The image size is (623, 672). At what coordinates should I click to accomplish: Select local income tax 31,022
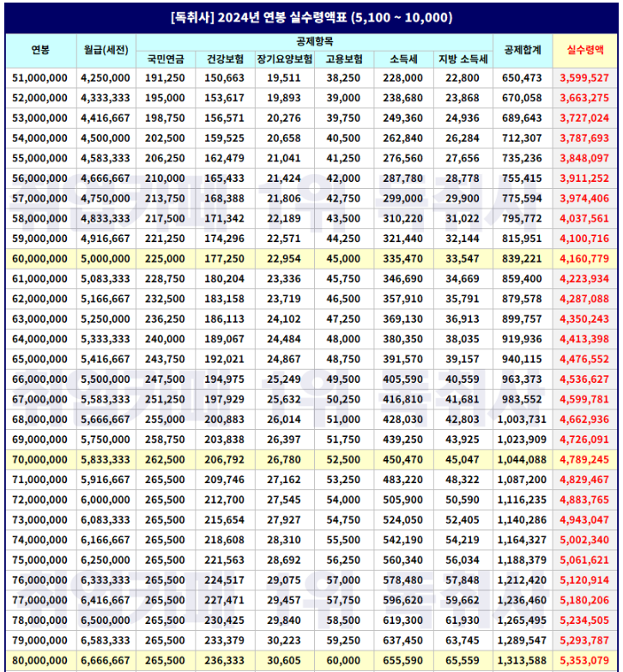(x=463, y=219)
